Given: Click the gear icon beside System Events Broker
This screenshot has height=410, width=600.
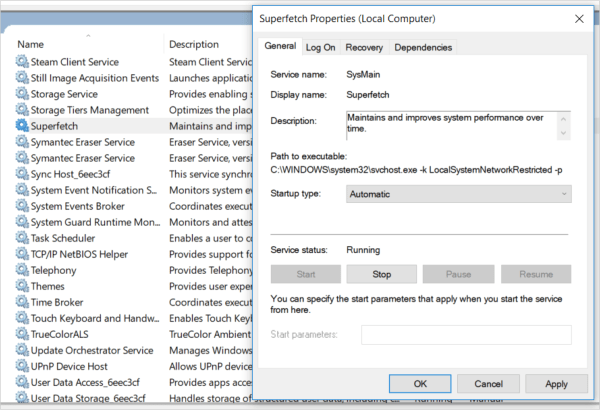Looking at the screenshot, I should tap(22, 206).
